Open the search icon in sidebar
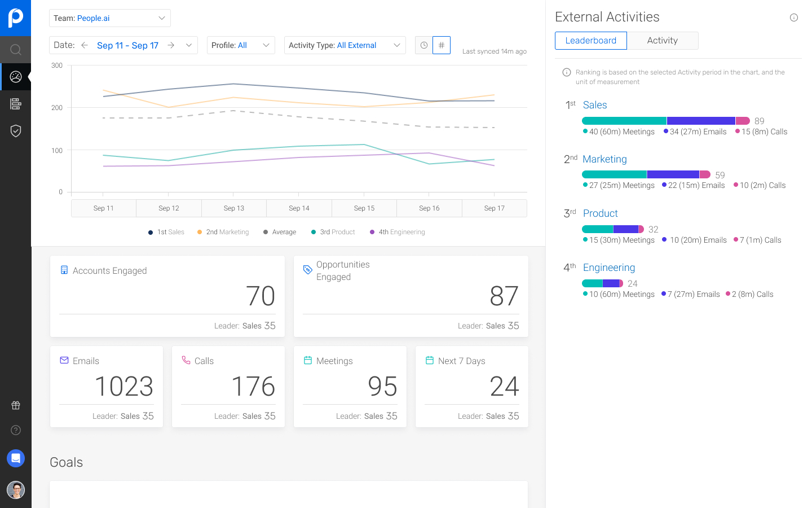 click(16, 50)
